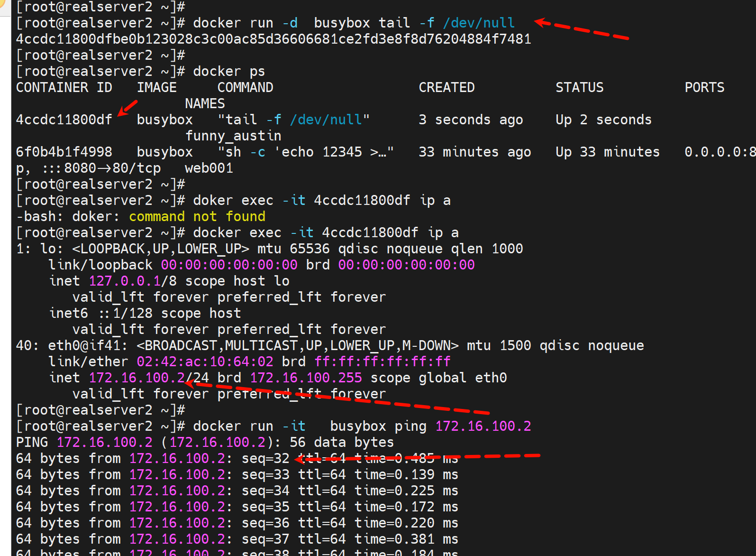This screenshot has width=756, height=556.
Task: Click the NAMES column header
Action: (x=205, y=103)
